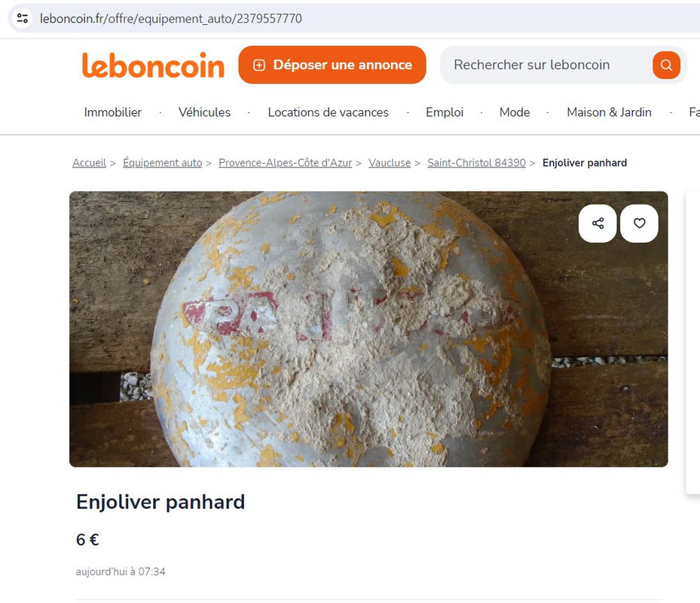
Task: Open the Emploi category
Action: [x=445, y=112]
